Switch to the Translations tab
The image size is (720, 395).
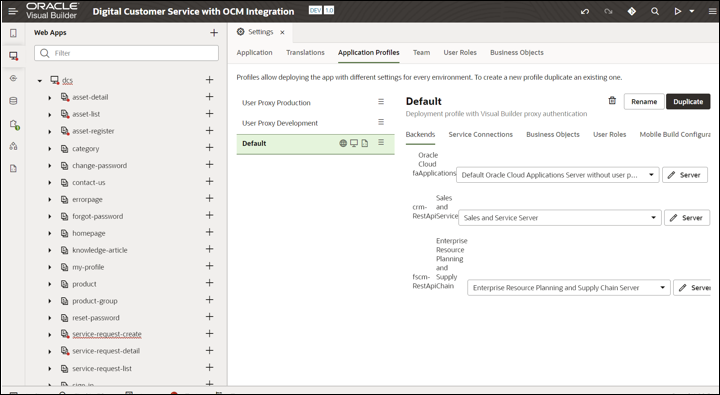305,52
